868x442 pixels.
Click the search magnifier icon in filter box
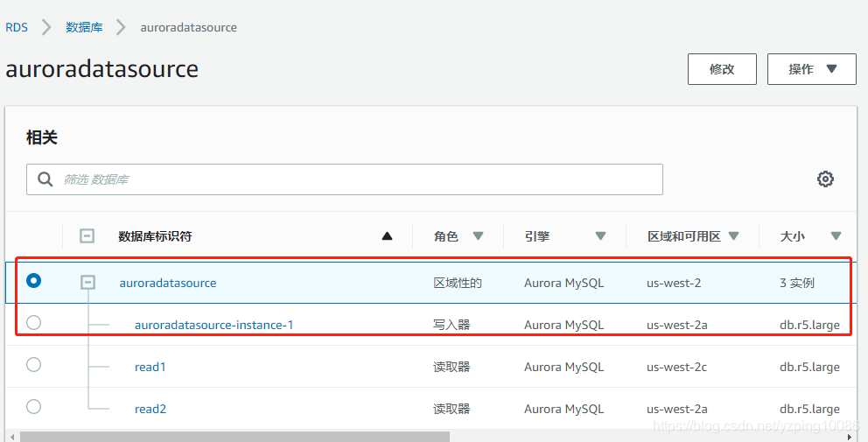[45, 179]
